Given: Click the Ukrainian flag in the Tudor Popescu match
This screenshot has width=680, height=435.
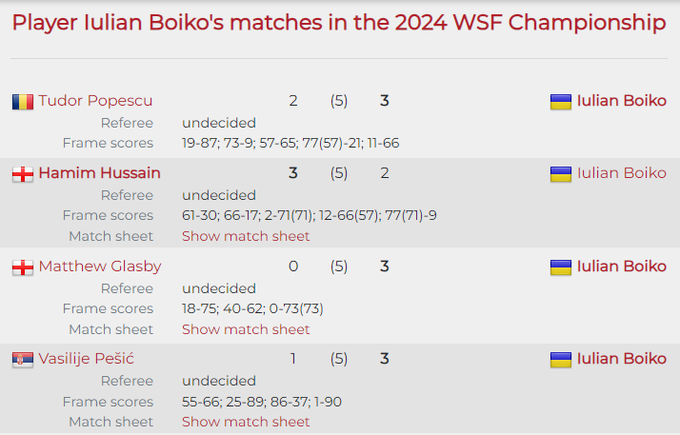Looking at the screenshot, I should point(560,101).
